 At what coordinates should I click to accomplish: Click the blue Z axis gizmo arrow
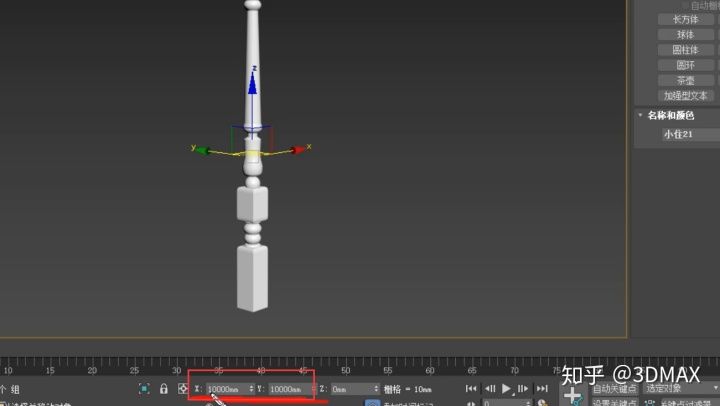(x=252, y=82)
